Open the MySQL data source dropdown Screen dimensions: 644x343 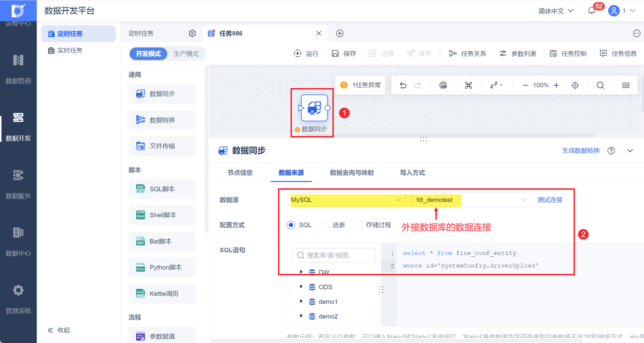click(x=346, y=200)
